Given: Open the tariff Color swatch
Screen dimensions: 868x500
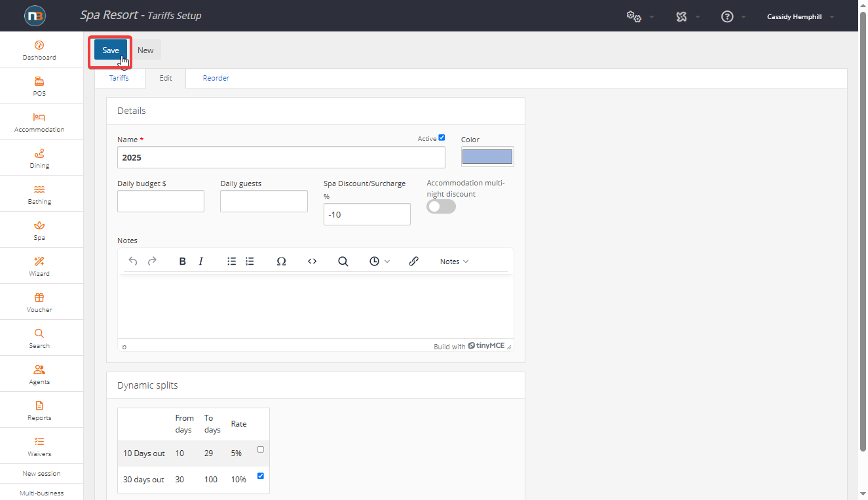Looking at the screenshot, I should [487, 157].
